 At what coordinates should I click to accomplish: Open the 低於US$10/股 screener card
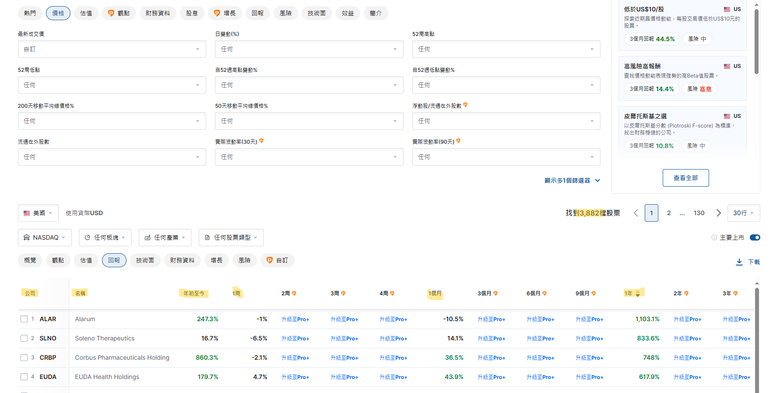tap(682, 24)
